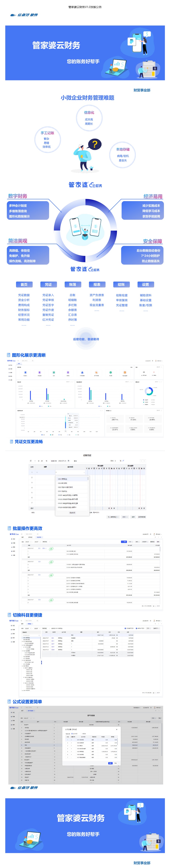Click the 凭证签字 entry
Image resolution: width=169 pixels, height=868 pixels.
click(x=48, y=305)
